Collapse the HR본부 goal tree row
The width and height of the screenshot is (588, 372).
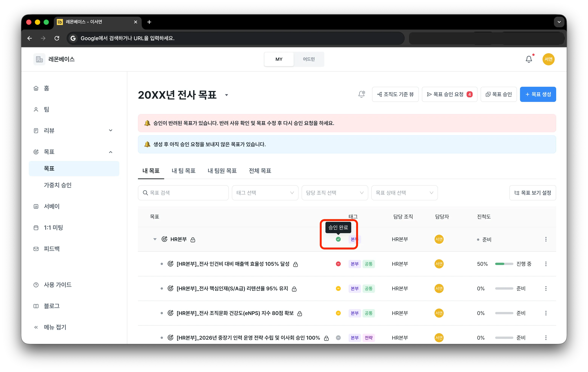pyautogui.click(x=155, y=239)
